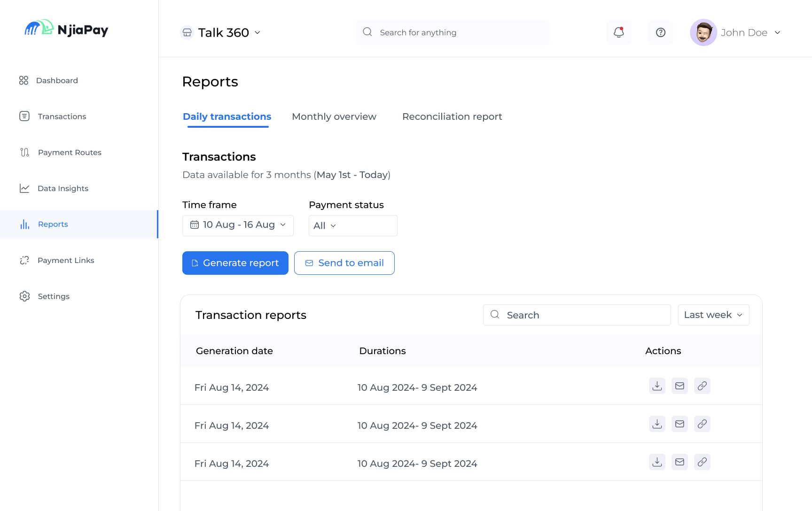Image resolution: width=812 pixels, height=511 pixels.
Task: Click the Transactions sidebar icon
Action: click(x=24, y=116)
